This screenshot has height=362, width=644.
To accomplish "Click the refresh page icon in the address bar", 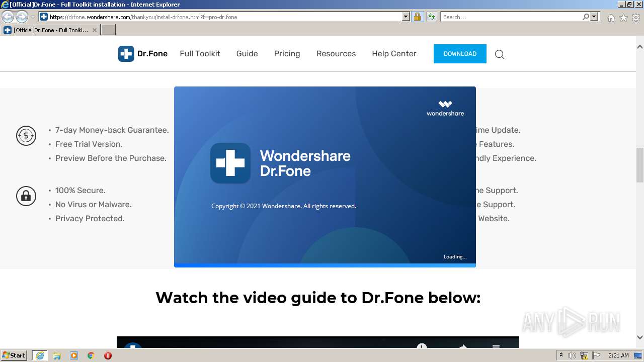I will click(x=431, y=17).
